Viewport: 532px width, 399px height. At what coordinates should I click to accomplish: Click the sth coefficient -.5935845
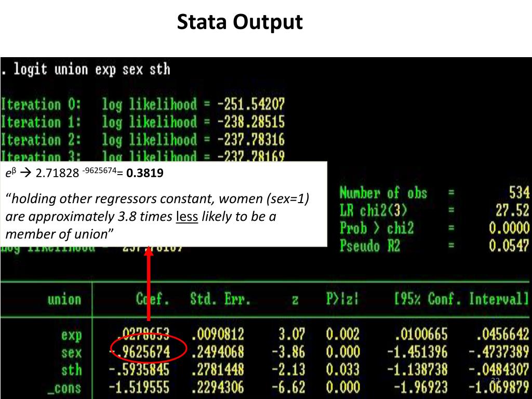pos(139,370)
